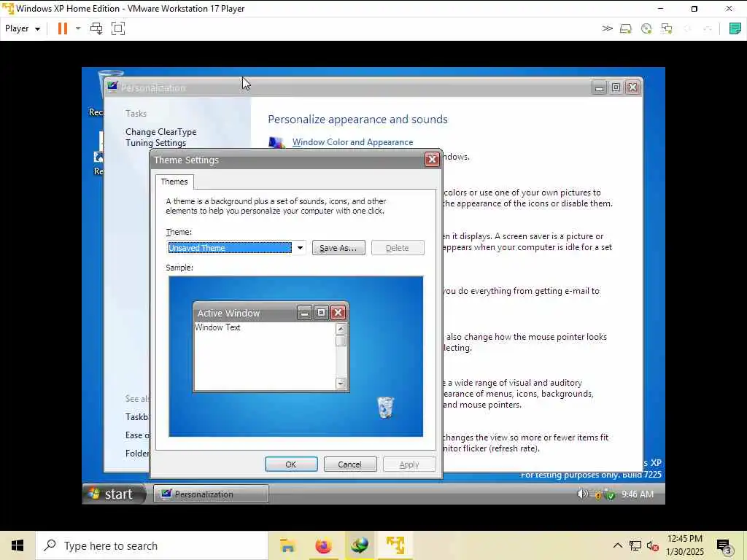The image size is (747, 560).
Task: Click the muted host volume icon
Action: point(653,545)
